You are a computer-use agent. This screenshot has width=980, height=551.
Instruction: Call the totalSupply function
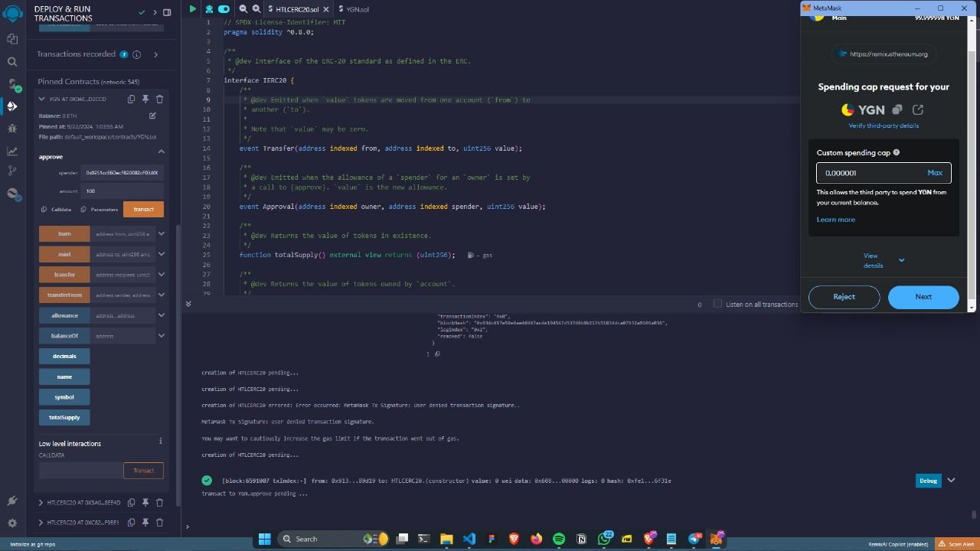pyautogui.click(x=64, y=417)
